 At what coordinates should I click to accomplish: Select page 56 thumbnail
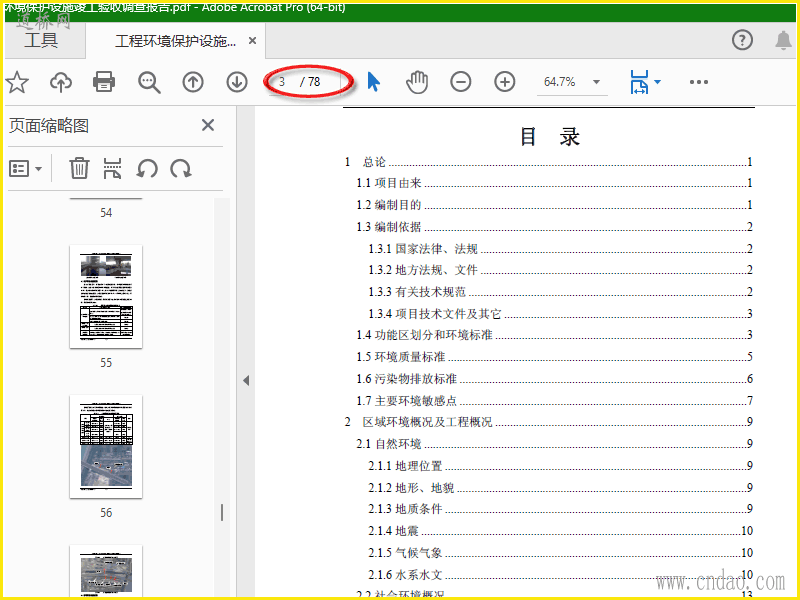pyautogui.click(x=106, y=446)
